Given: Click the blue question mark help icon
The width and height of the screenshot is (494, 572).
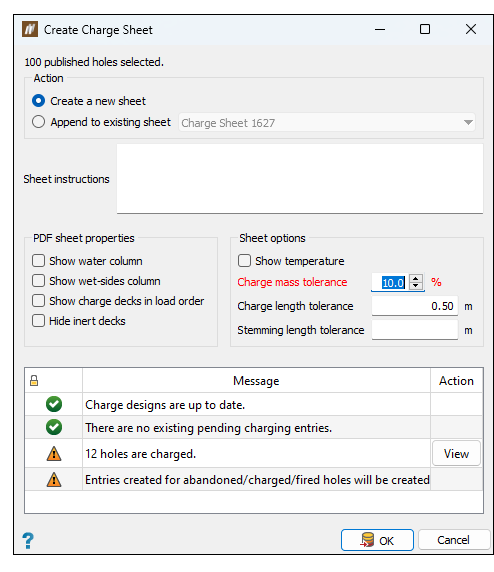Looking at the screenshot, I should [x=28, y=540].
